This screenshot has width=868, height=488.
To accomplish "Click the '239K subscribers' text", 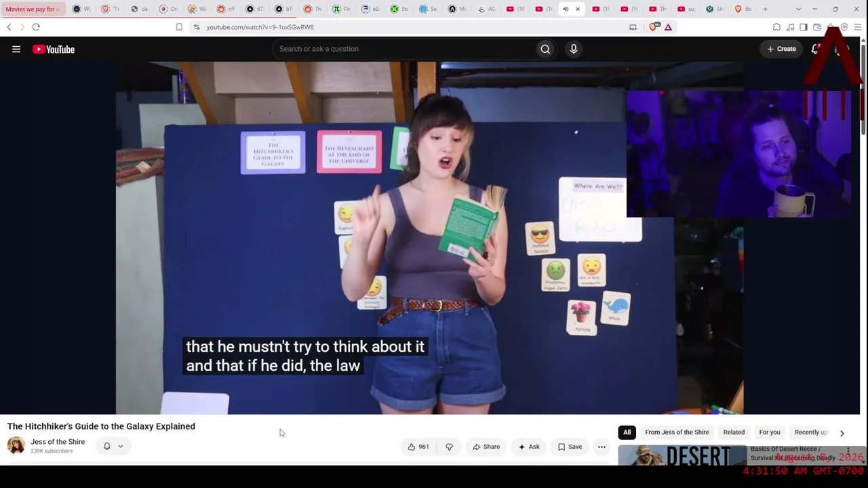I will pos(52,451).
